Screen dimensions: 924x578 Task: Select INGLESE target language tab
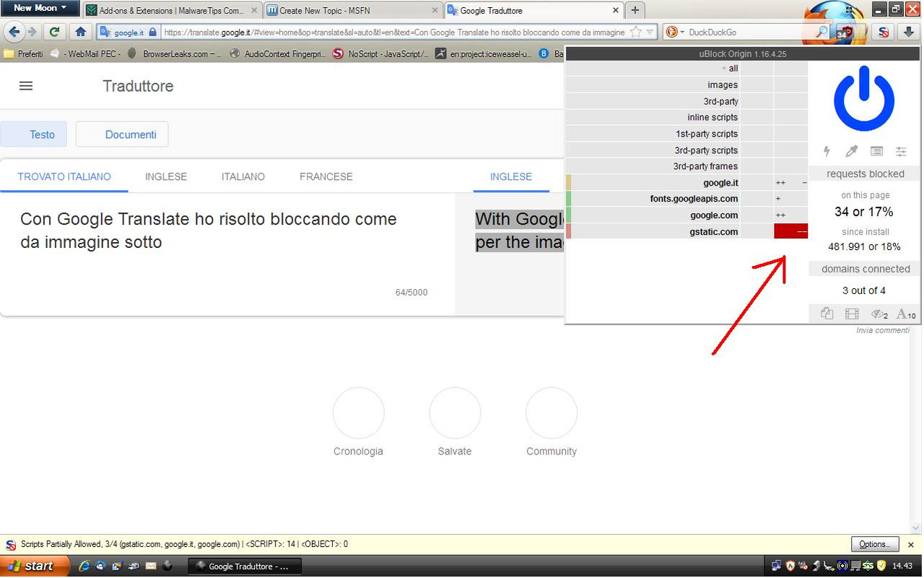pos(511,177)
